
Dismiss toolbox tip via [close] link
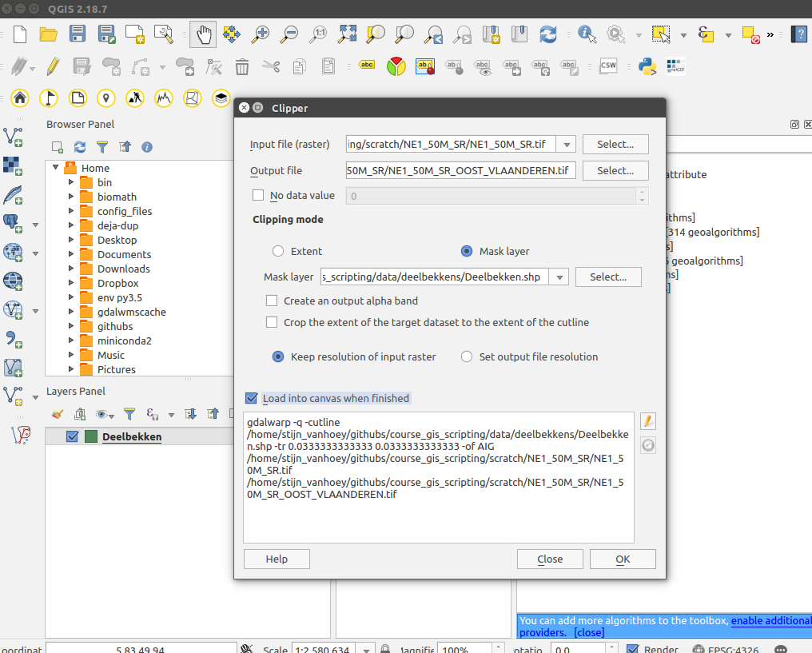589,632
